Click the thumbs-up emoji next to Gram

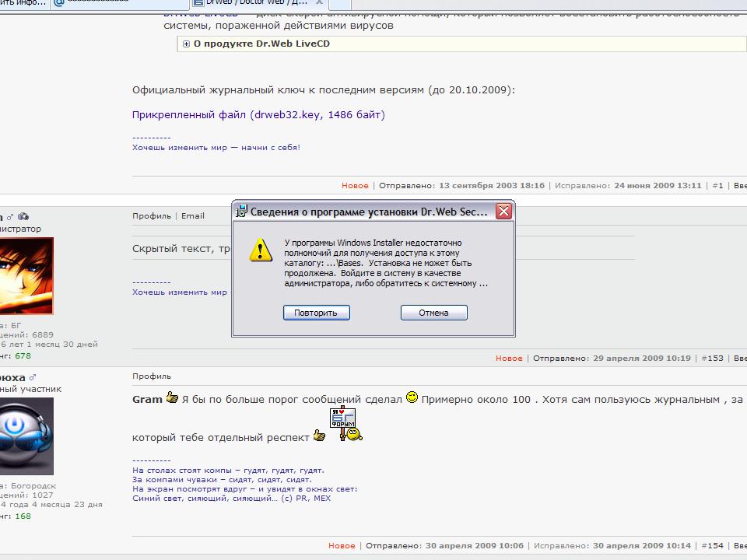[172, 398]
